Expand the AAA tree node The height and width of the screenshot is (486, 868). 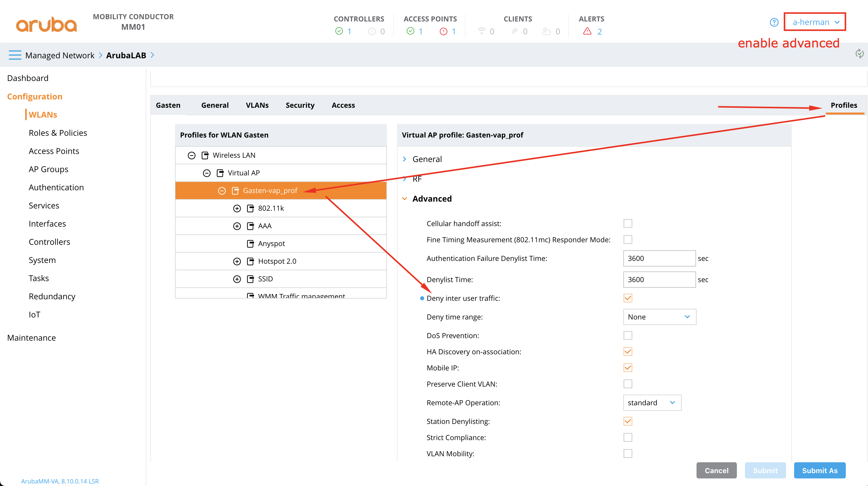click(x=237, y=226)
